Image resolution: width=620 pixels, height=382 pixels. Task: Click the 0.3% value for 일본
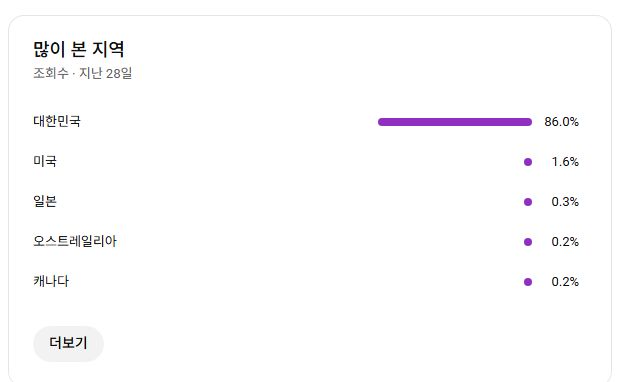pyautogui.click(x=565, y=202)
